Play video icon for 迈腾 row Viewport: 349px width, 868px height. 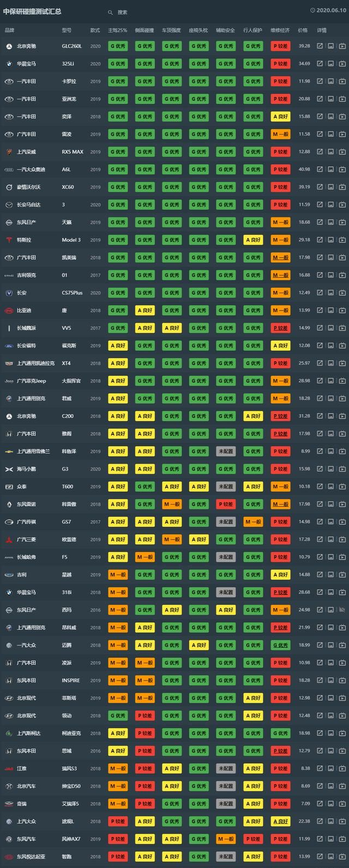tap(342, 645)
